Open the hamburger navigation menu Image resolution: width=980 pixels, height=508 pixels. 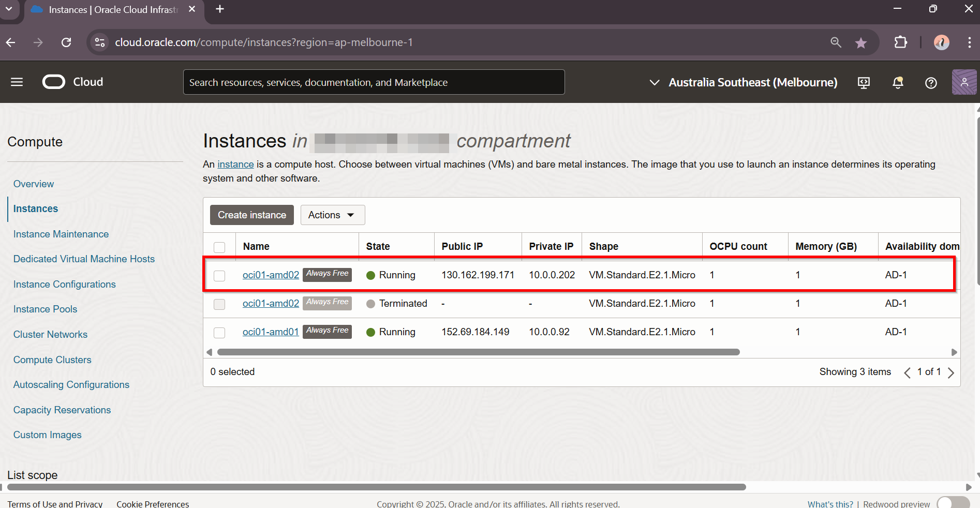[x=17, y=82]
